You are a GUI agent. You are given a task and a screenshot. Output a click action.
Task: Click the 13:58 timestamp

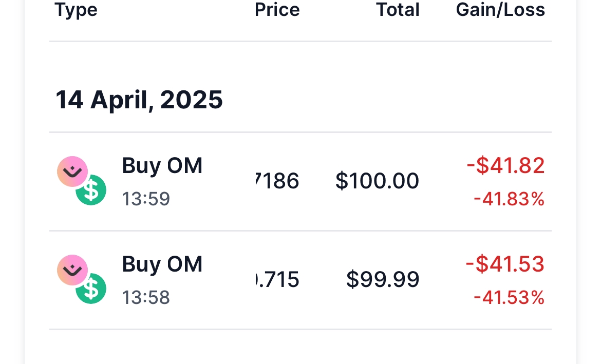(x=146, y=297)
